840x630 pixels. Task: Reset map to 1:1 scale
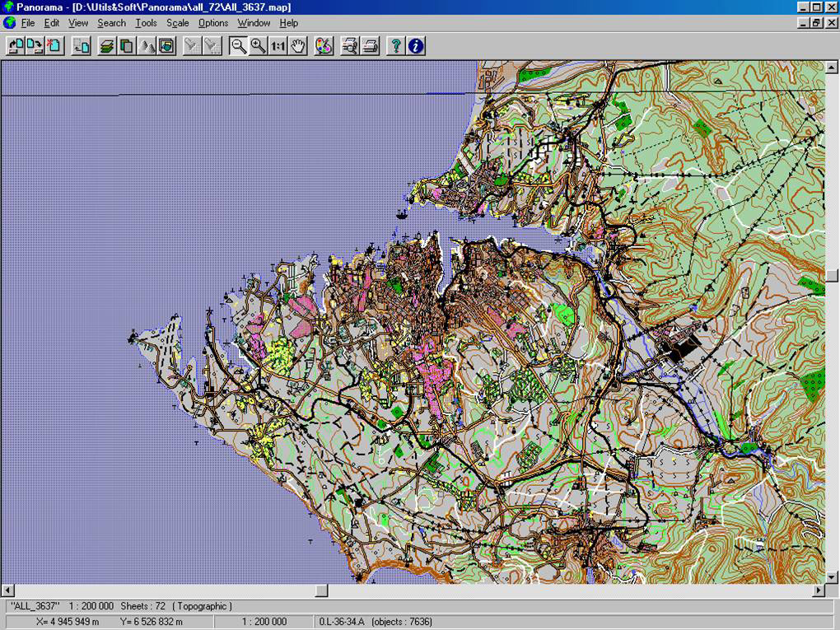(278, 46)
